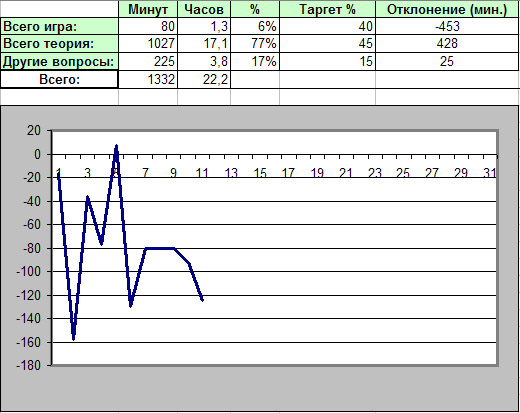Click the total hours cell 22,2

coord(204,79)
